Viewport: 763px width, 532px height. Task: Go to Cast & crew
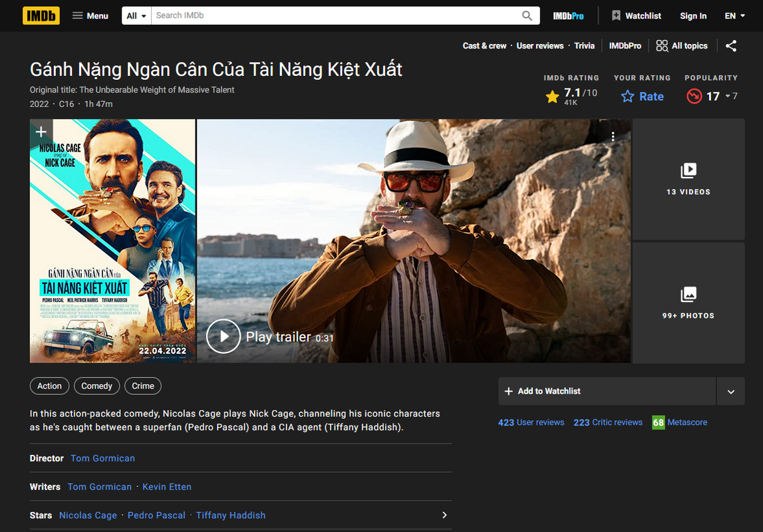click(x=484, y=46)
